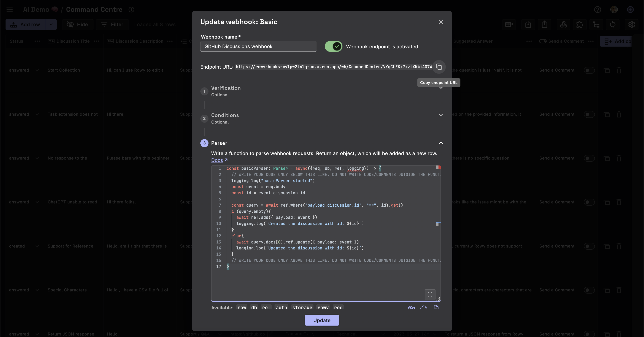Open status dropdown for Start Collection row
Image resolution: width=644 pixels, height=337 pixels.
[37, 70]
